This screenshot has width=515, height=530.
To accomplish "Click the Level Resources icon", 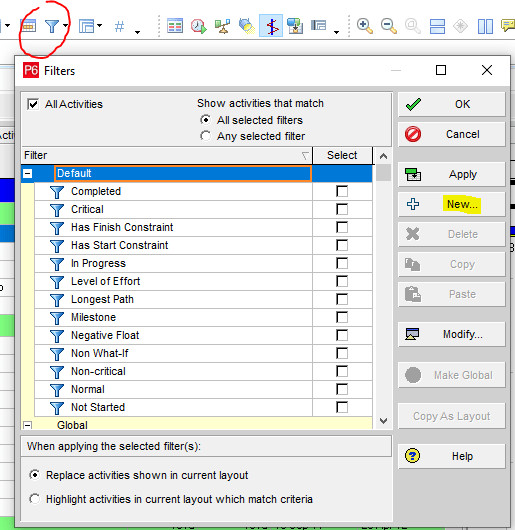I will click(x=222, y=26).
